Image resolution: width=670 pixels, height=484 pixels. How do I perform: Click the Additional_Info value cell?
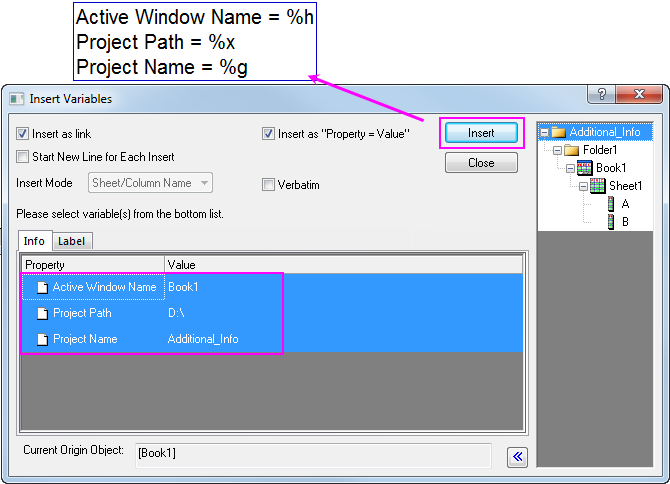pos(203,339)
